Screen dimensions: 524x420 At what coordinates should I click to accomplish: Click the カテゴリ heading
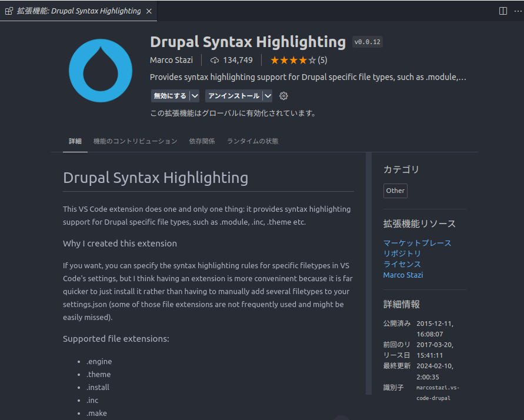click(401, 169)
